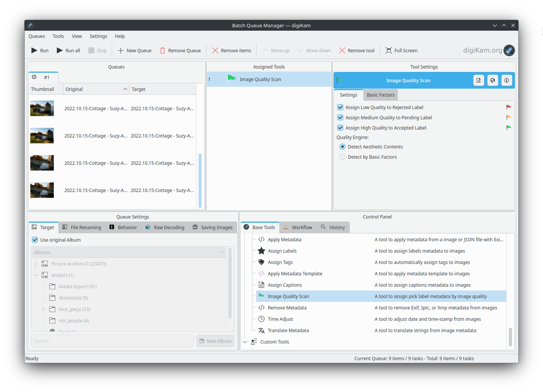The height and width of the screenshot is (392, 543).
Task: Toggle the Use original Album checkbox
Action: point(35,240)
